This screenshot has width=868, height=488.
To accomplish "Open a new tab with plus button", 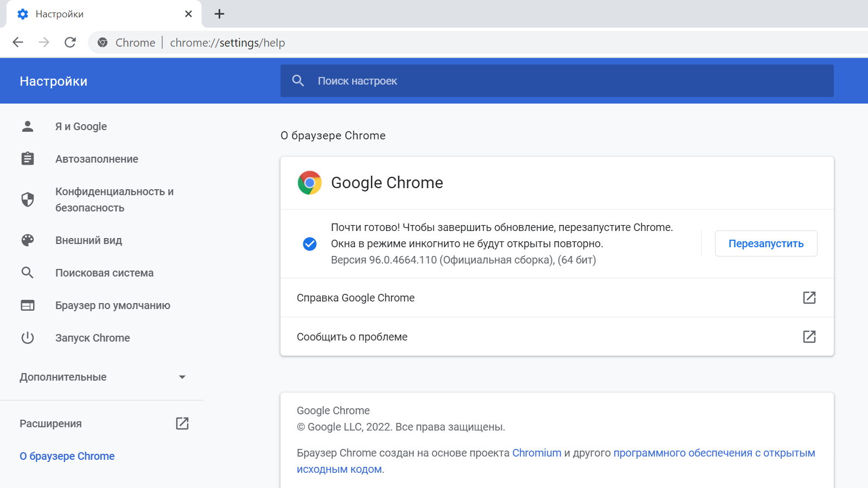I will (x=219, y=14).
